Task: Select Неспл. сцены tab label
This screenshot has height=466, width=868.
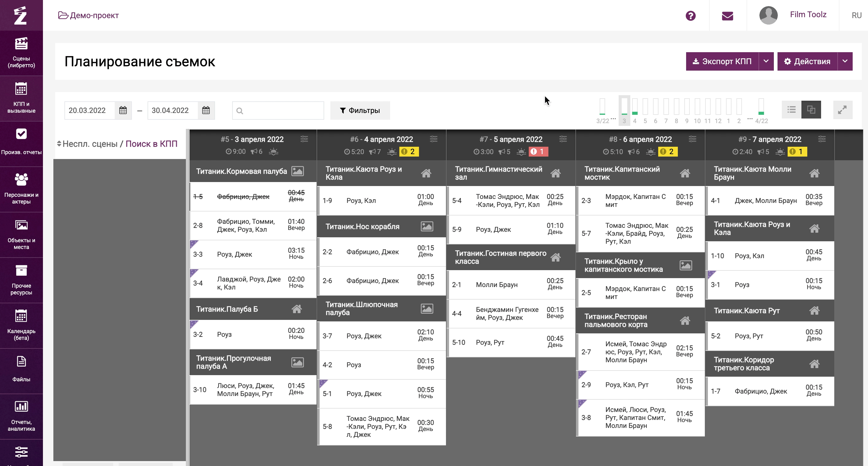Action: click(x=90, y=144)
